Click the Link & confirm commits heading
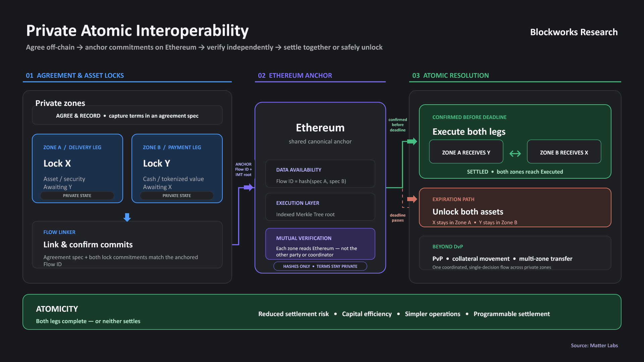The image size is (644, 362). [x=88, y=245]
